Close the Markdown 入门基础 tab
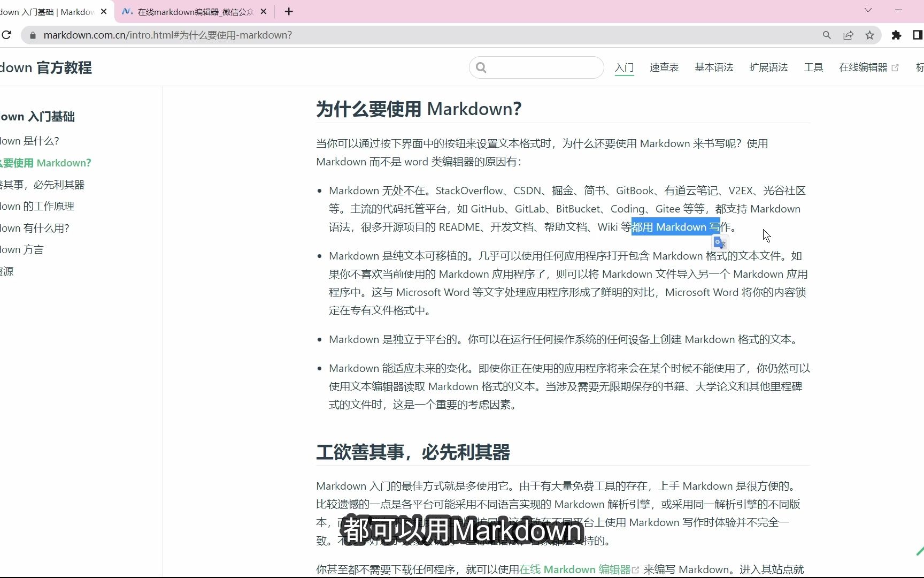 click(x=104, y=11)
